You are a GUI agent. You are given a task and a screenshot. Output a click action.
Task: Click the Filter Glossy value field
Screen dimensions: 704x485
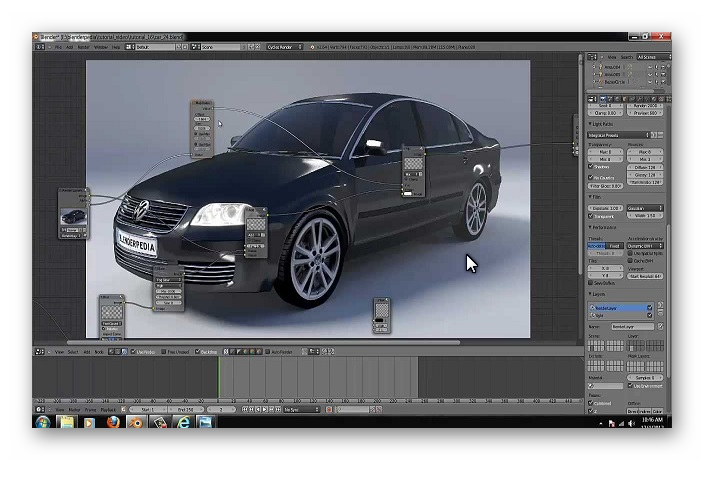pyautogui.click(x=605, y=185)
